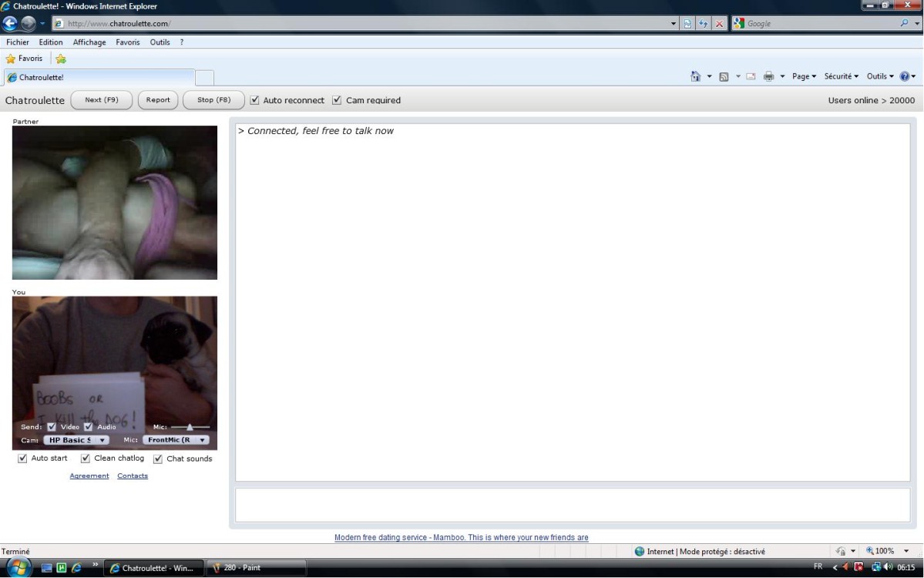
Task: Open the zoom level dropdown arrow in status bar
Action: click(x=906, y=552)
